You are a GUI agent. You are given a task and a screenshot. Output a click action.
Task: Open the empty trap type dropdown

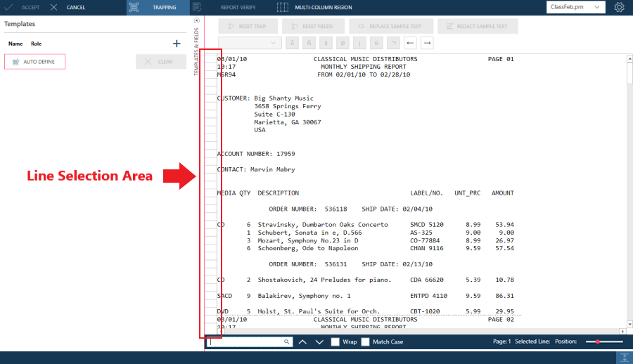(x=250, y=43)
